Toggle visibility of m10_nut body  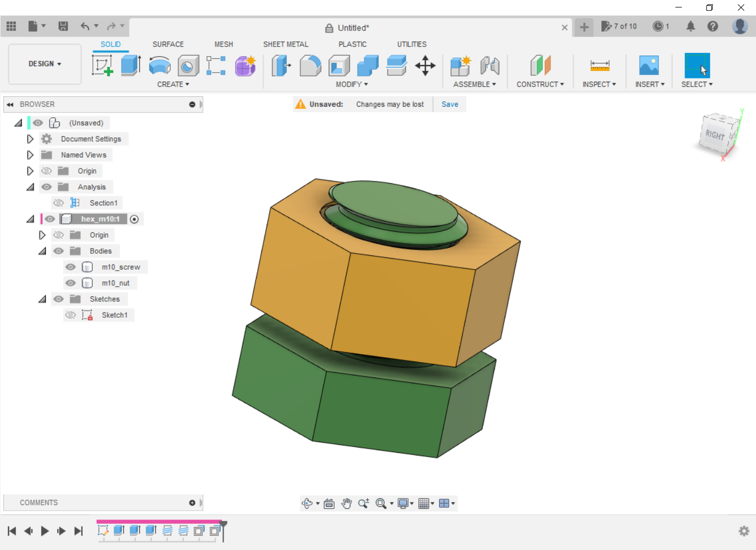click(70, 283)
